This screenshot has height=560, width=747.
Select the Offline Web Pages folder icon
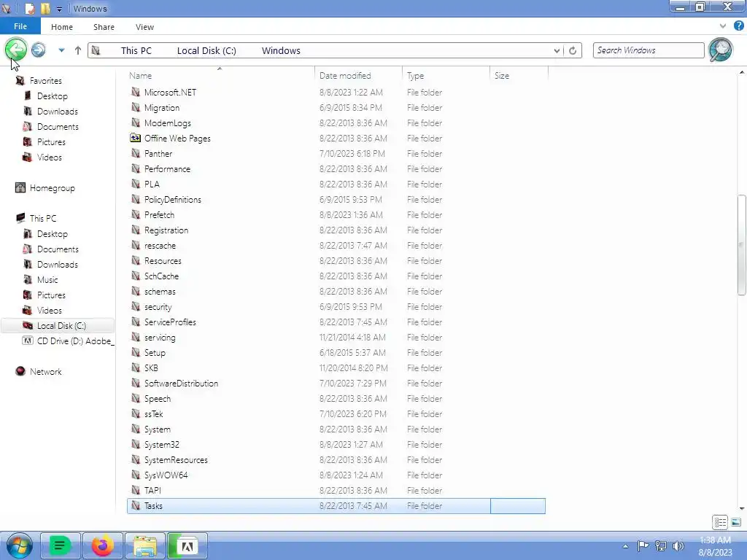point(136,138)
